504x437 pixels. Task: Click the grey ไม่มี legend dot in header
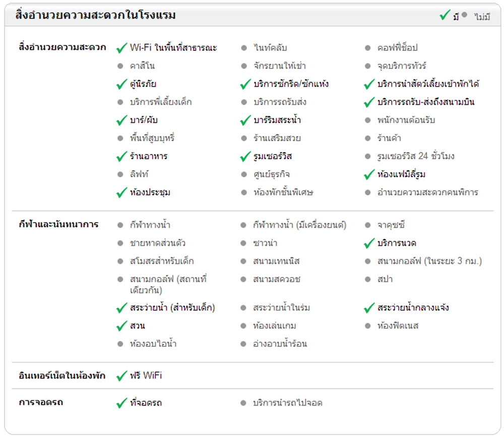click(x=465, y=15)
